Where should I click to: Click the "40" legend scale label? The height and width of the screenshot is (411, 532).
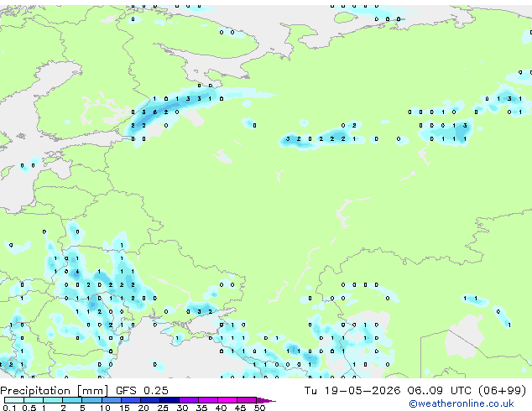click(221, 408)
